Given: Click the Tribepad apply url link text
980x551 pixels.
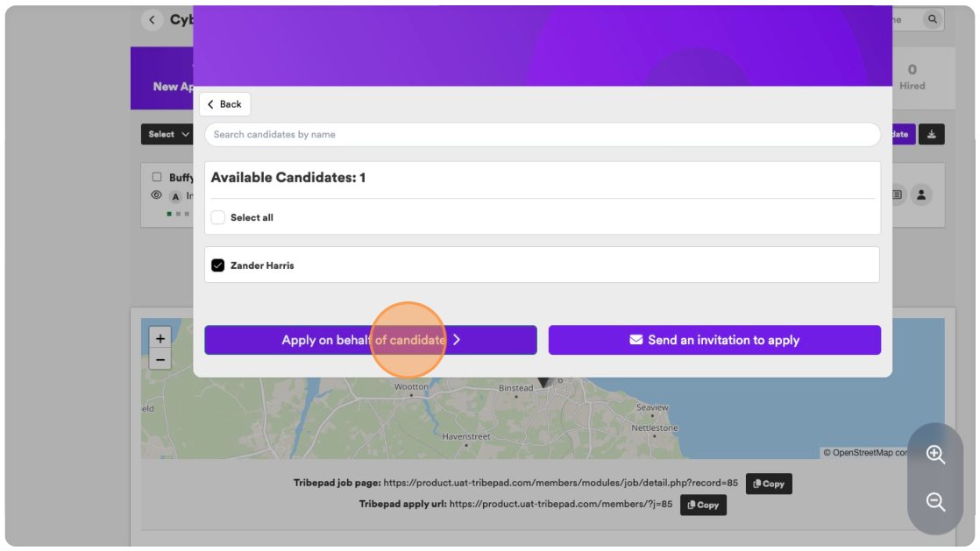Looking at the screenshot, I should tap(561, 505).
